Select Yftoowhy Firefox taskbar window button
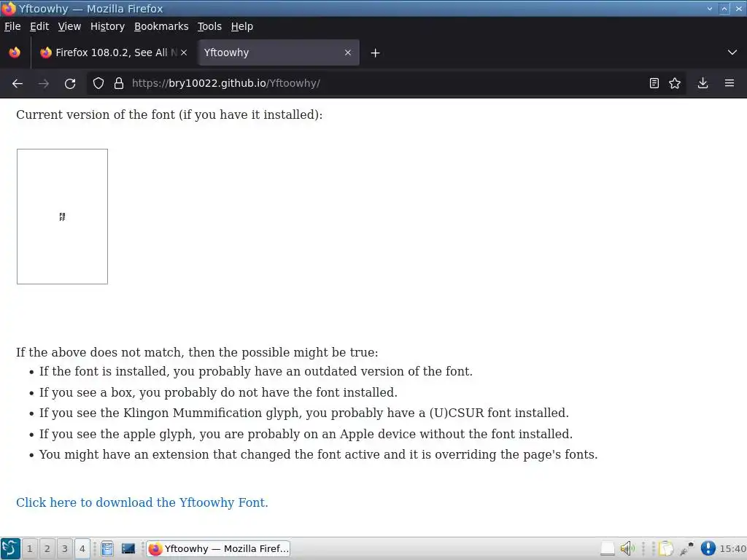 [x=218, y=548]
